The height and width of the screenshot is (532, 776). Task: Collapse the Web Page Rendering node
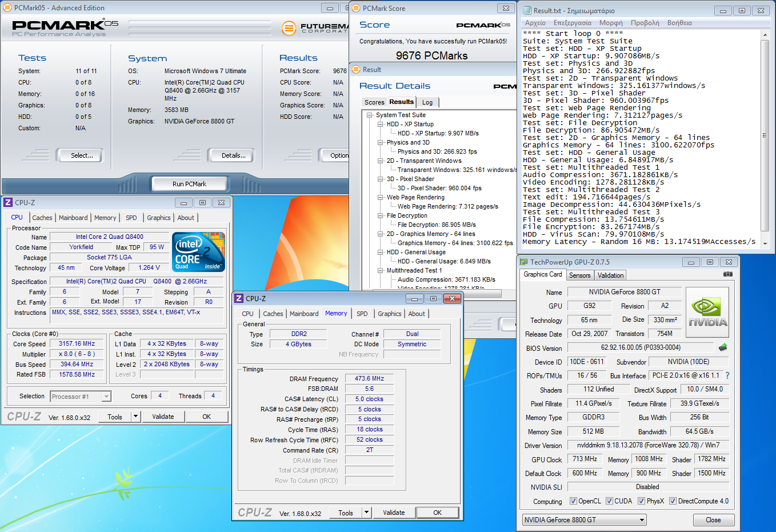point(381,197)
